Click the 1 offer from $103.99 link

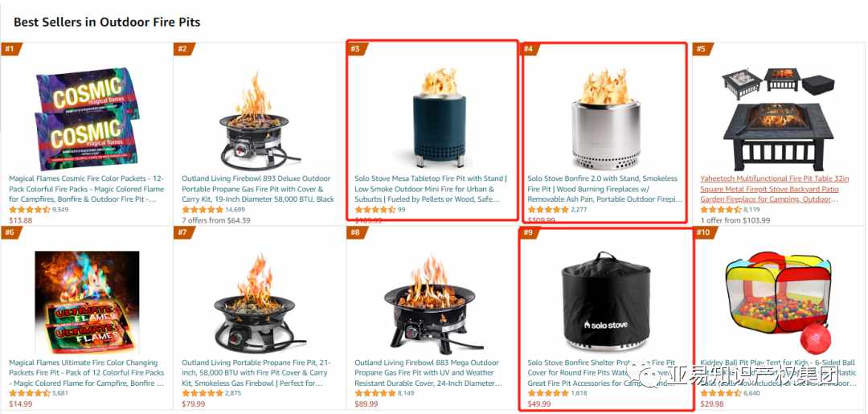[735, 220]
